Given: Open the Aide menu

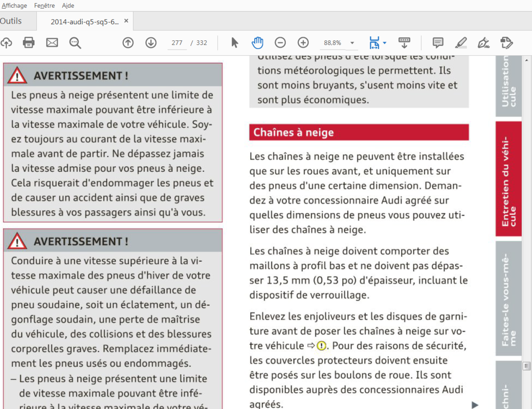Looking at the screenshot, I should 68,6.
